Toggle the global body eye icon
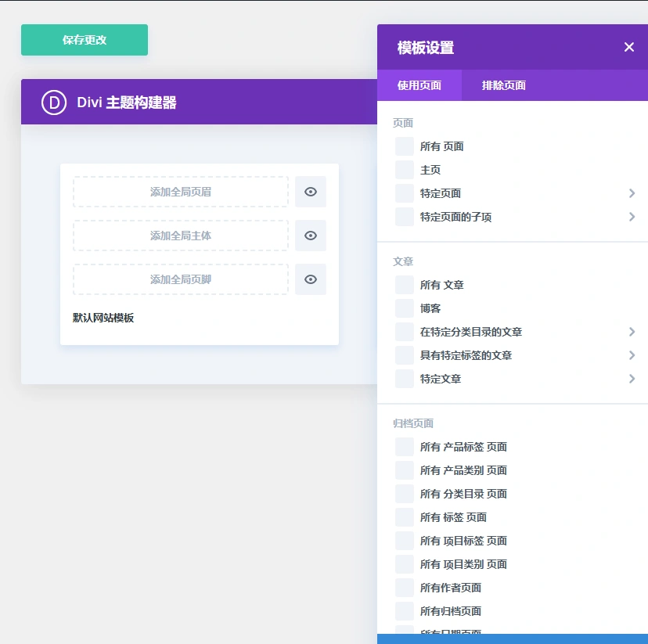648x644 pixels. 311,236
